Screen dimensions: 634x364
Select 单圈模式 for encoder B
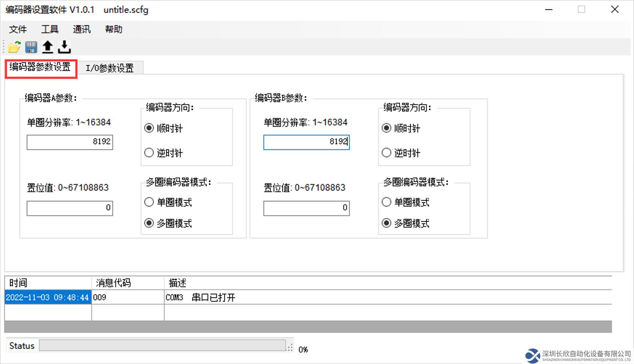[x=386, y=202]
